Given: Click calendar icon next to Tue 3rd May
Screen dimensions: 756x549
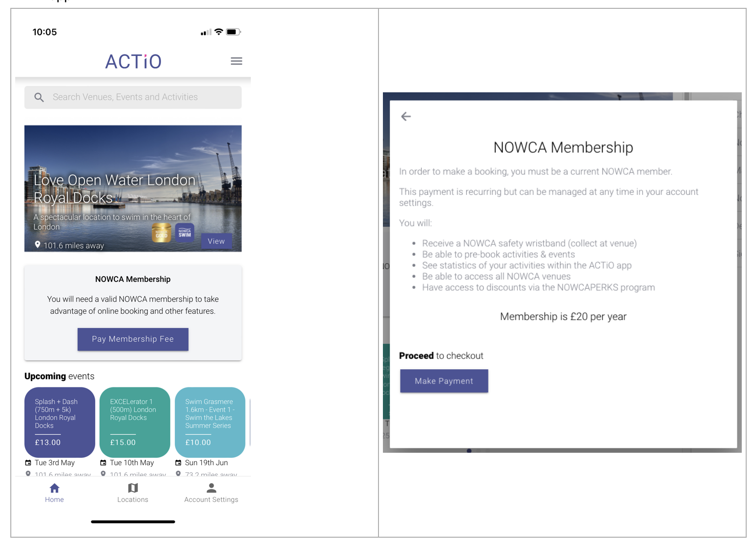Looking at the screenshot, I should point(28,463).
